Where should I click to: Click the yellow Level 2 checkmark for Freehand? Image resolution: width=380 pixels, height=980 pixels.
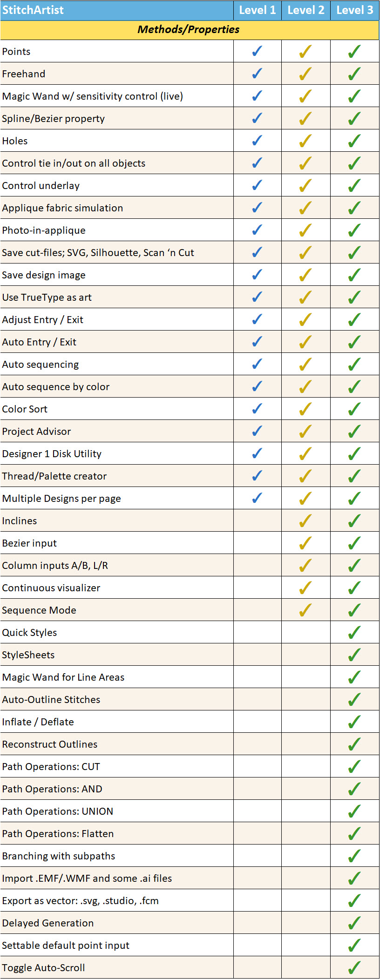pos(305,74)
